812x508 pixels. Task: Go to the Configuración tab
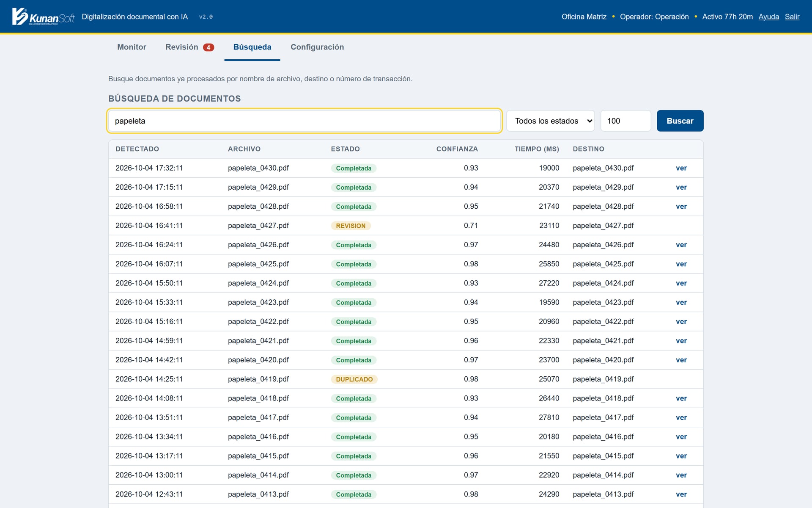click(x=317, y=47)
